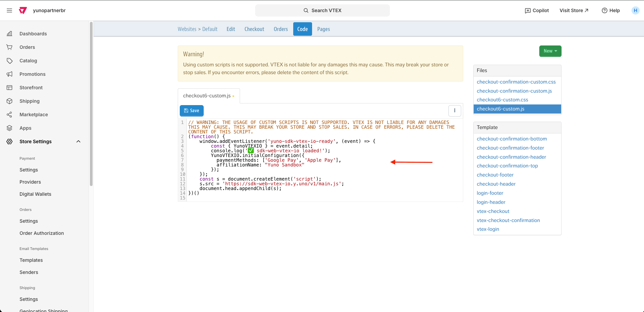Click the Copilot chat icon
The height and width of the screenshot is (312, 644).
(x=528, y=11)
